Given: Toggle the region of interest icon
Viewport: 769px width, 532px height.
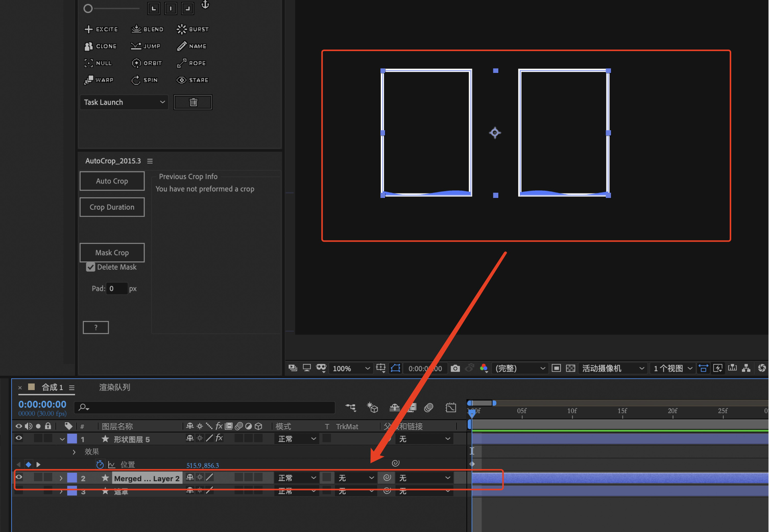Looking at the screenshot, I should (557, 368).
